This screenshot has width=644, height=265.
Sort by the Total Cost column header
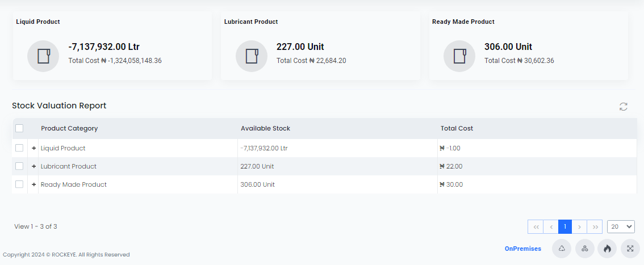457,128
